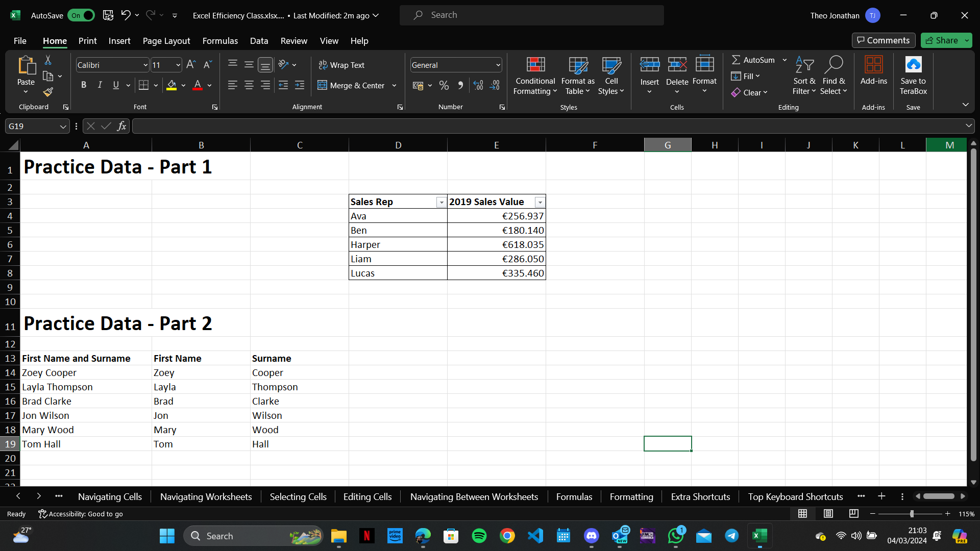This screenshot has height=551, width=980.
Task: Decrease font size with the smaller A icon
Action: [x=207, y=65]
